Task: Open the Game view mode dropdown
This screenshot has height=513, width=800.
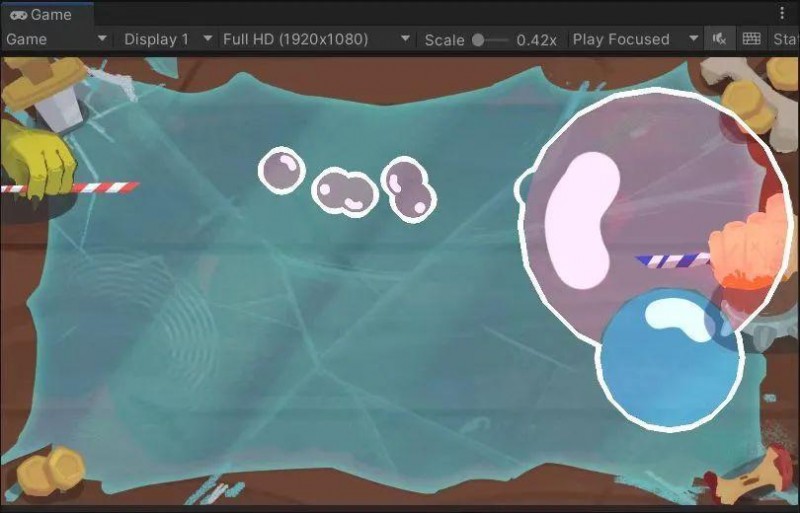Action: point(56,39)
